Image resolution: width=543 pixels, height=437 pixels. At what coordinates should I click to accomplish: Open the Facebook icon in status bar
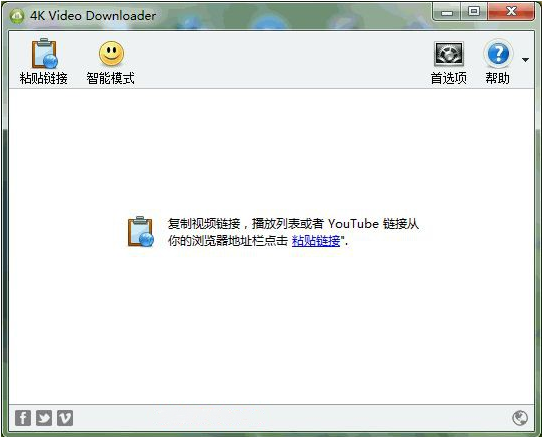[x=23, y=418]
